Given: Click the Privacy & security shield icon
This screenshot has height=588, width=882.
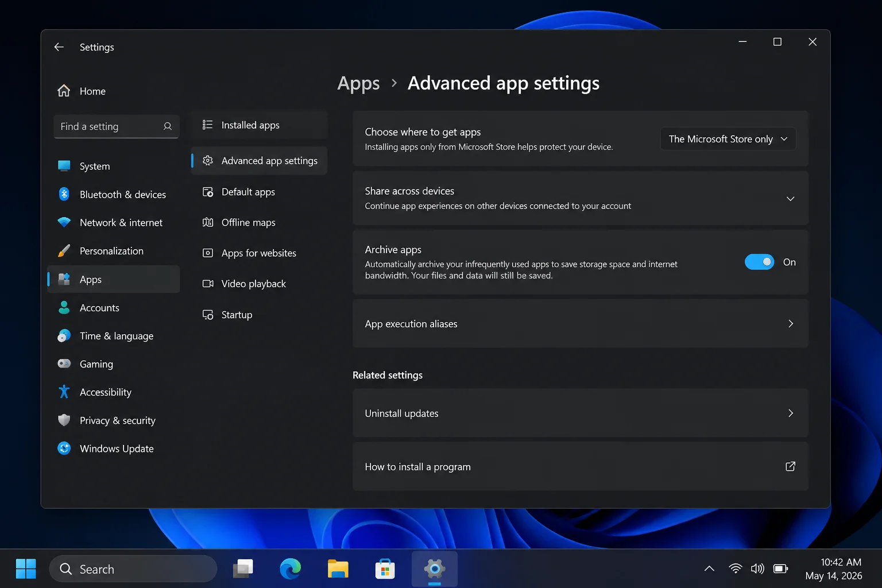Looking at the screenshot, I should coord(64,420).
